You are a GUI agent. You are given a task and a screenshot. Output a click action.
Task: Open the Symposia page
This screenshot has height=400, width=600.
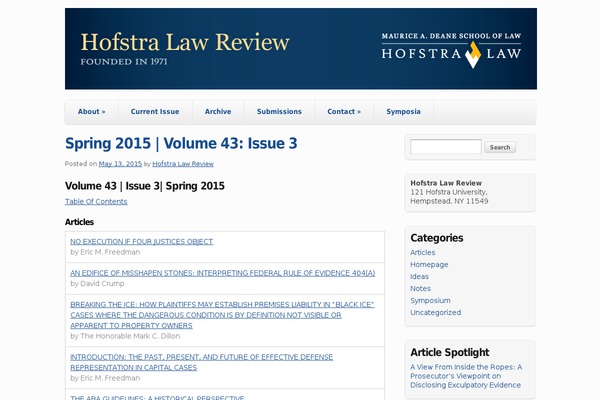click(x=403, y=112)
